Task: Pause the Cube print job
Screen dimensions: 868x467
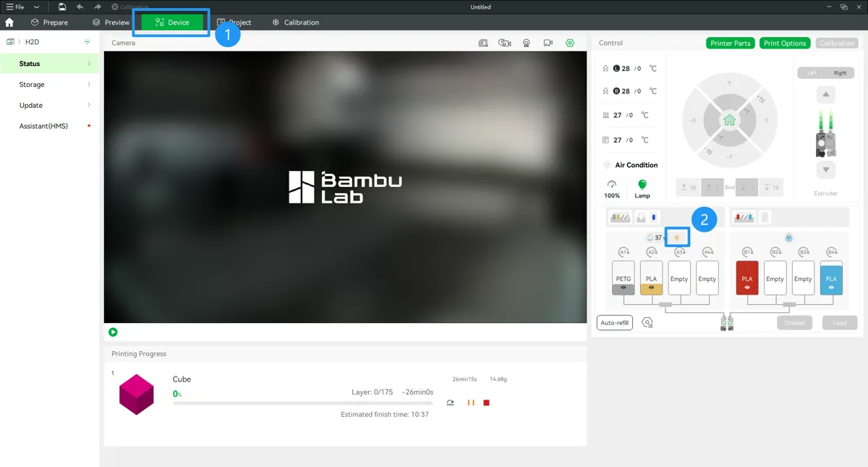Action: [x=471, y=403]
